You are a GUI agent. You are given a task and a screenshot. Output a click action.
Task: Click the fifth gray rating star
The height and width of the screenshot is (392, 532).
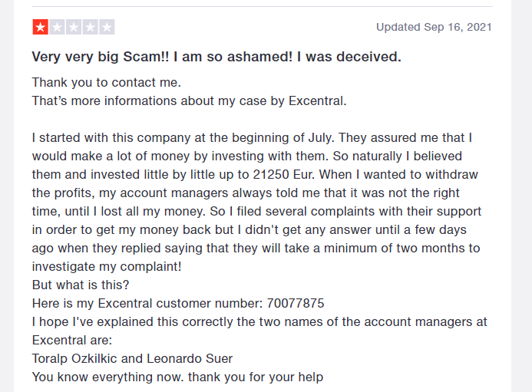point(107,28)
